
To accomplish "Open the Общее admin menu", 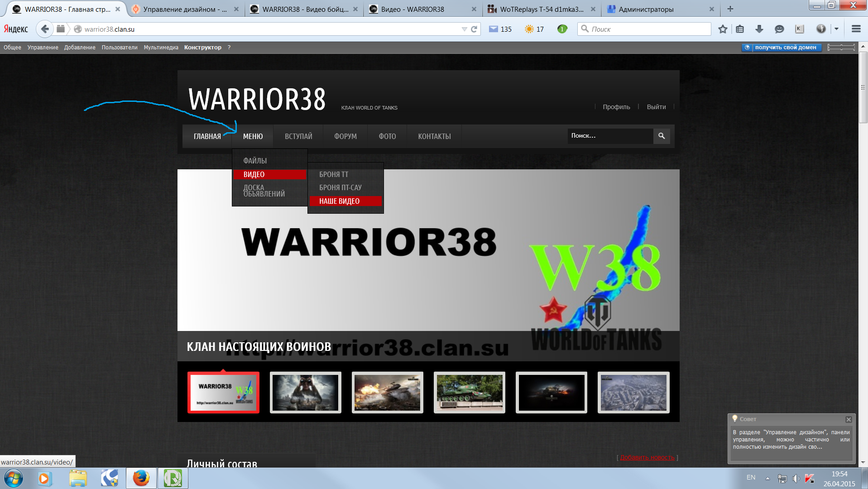I will point(12,48).
